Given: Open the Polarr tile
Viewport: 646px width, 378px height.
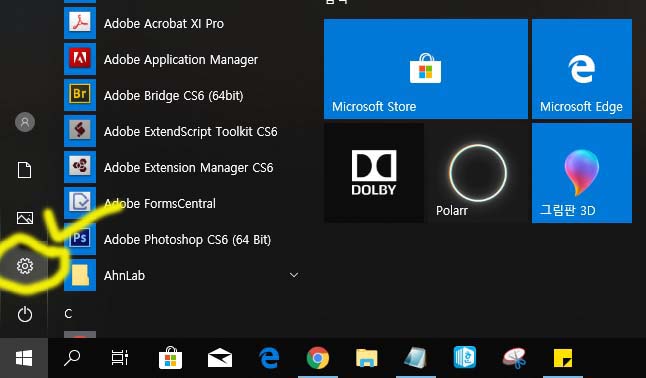Looking at the screenshot, I should 478,173.
